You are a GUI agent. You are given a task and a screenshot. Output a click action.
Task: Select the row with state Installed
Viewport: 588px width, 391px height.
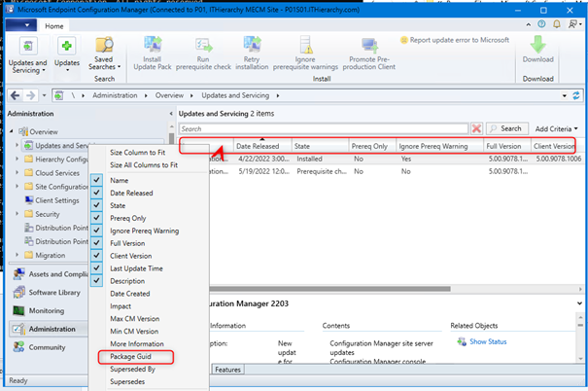394,159
